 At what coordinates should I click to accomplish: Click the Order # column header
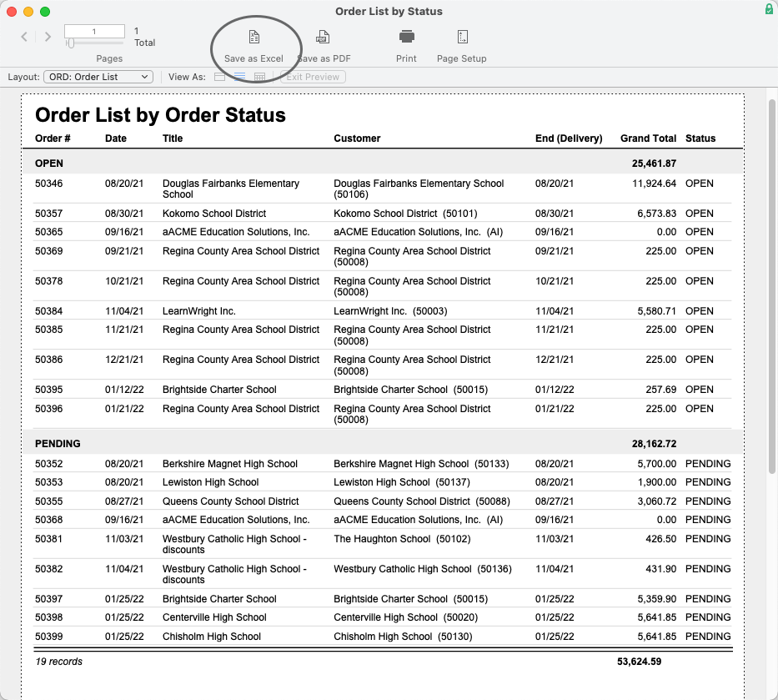pos(53,138)
